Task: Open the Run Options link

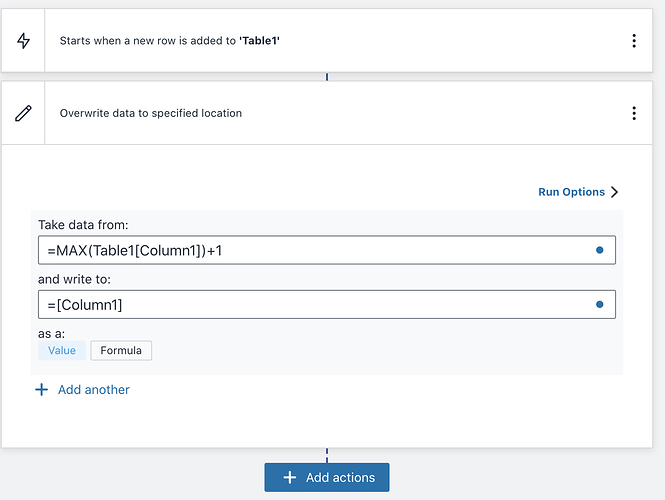Action: coord(571,192)
